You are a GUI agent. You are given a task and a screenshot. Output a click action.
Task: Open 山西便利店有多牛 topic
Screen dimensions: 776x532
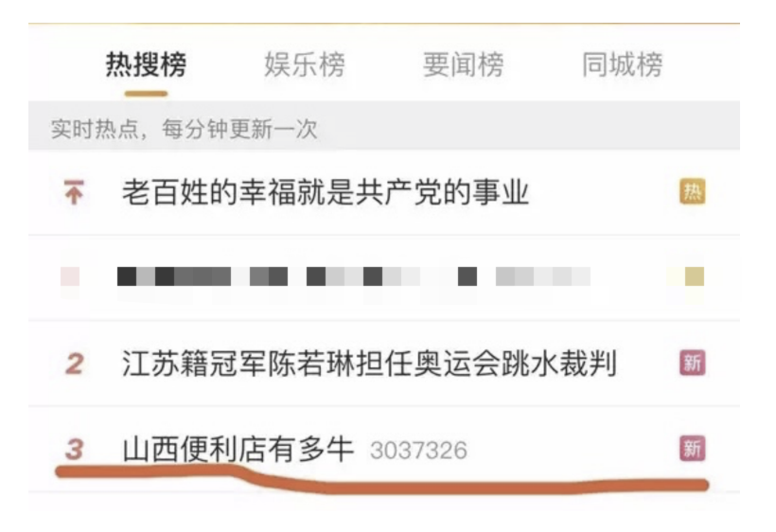(238, 450)
